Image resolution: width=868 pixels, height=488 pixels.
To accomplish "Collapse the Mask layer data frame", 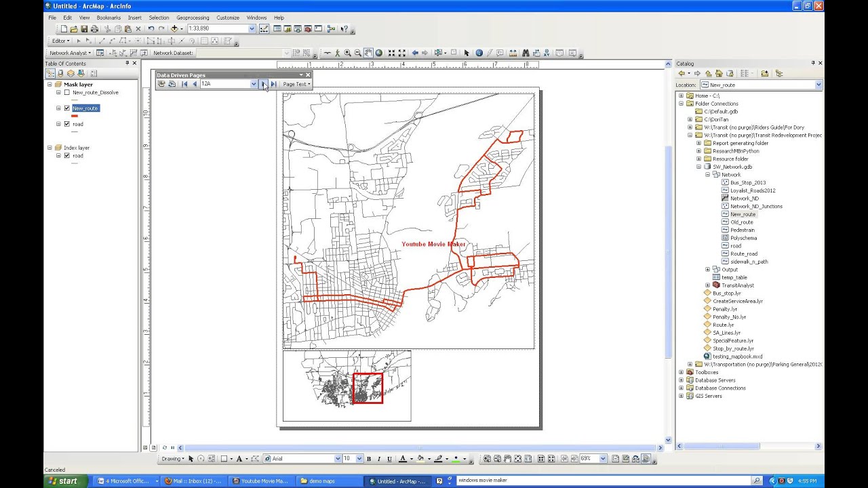I will [50, 85].
